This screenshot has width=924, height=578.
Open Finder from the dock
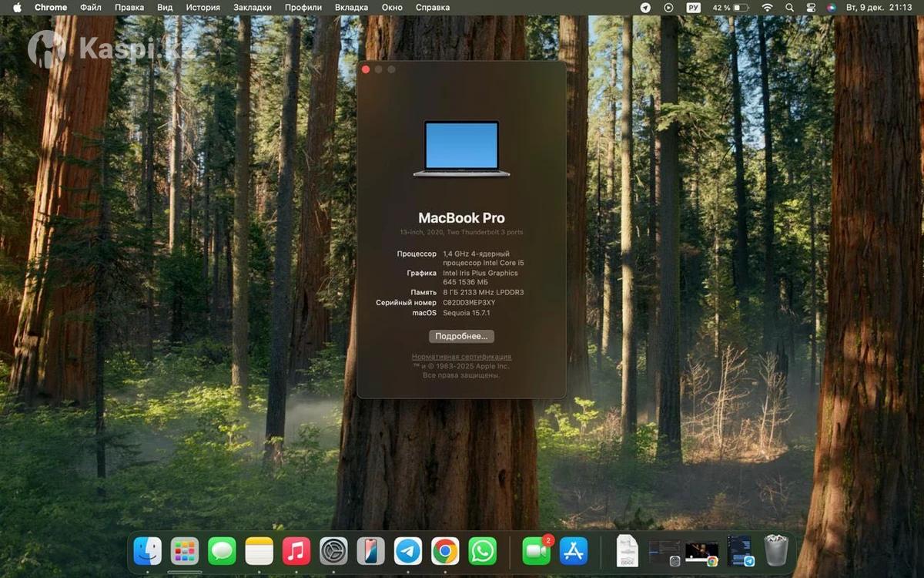(147, 551)
